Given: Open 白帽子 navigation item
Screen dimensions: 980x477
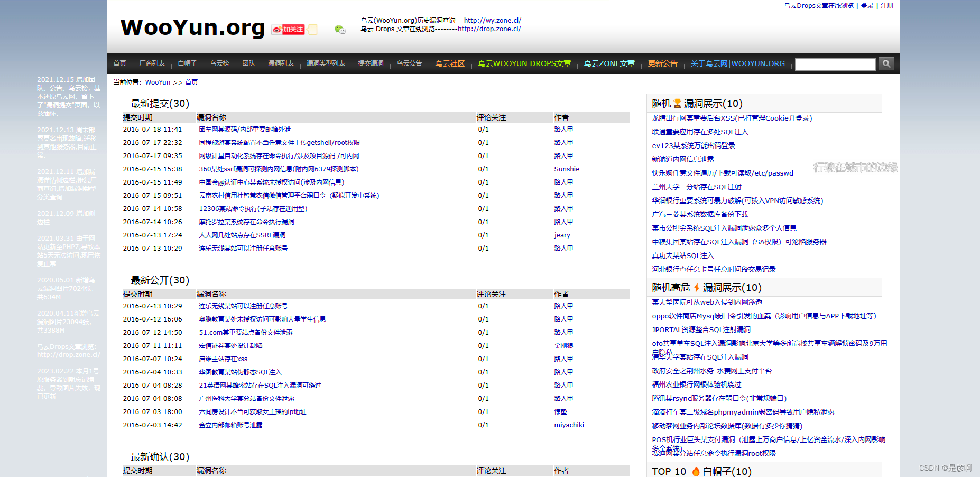Looking at the screenshot, I should [x=188, y=63].
